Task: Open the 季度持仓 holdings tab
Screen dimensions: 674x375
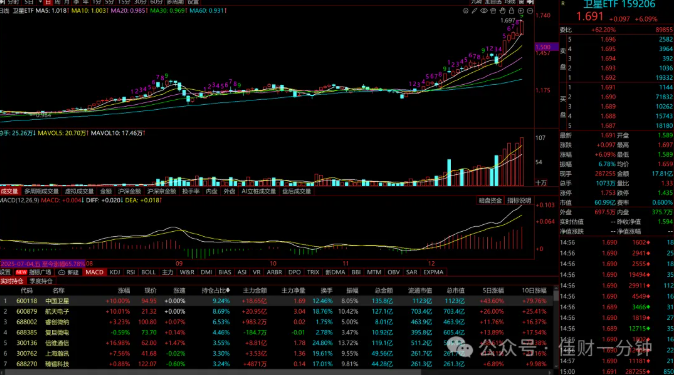Action: tap(41, 281)
